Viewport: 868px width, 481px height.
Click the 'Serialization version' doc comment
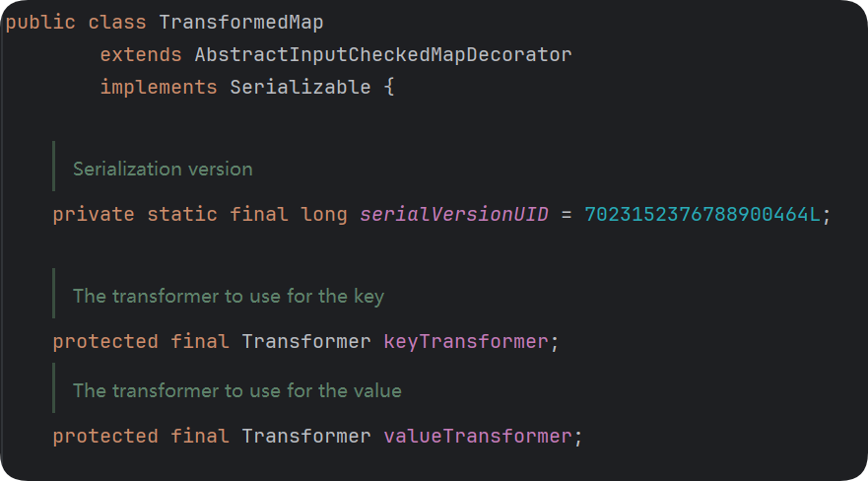(163, 169)
